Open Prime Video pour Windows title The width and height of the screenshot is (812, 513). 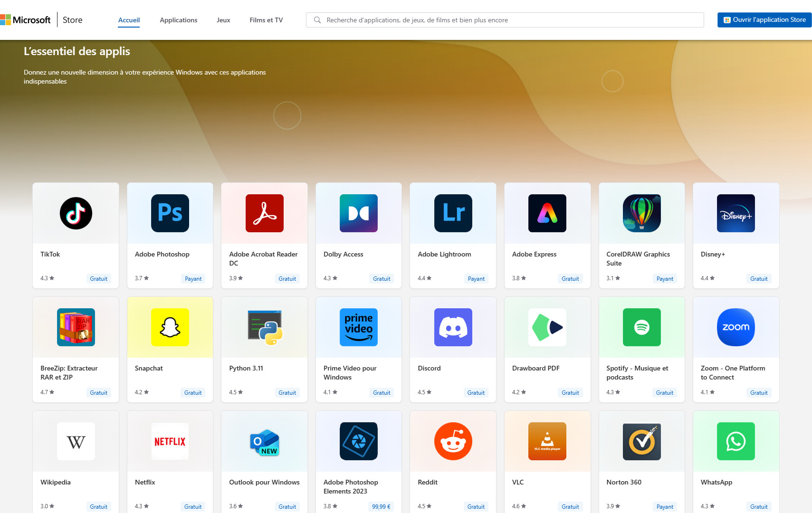tap(350, 373)
